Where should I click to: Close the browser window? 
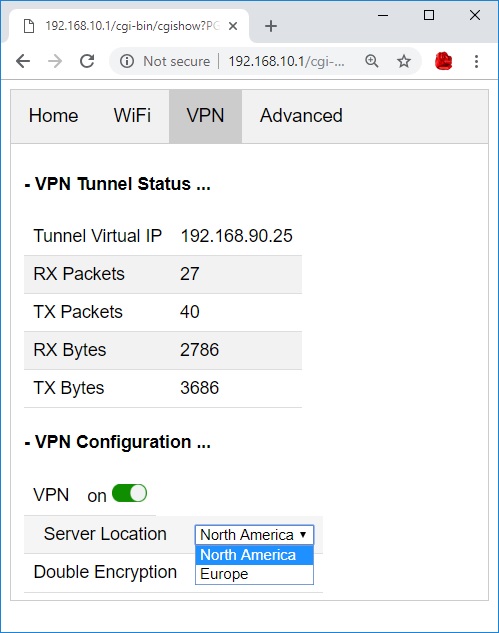(475, 15)
